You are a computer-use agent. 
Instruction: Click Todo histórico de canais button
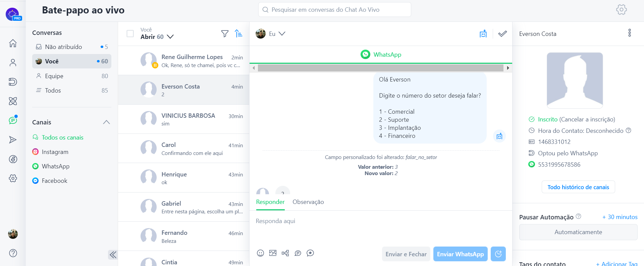(x=578, y=187)
